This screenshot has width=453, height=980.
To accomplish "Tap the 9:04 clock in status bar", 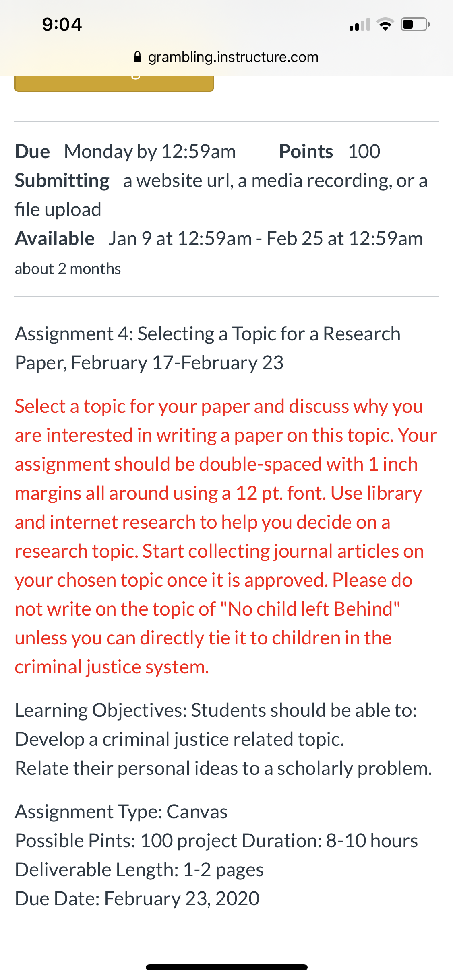I will click(62, 25).
